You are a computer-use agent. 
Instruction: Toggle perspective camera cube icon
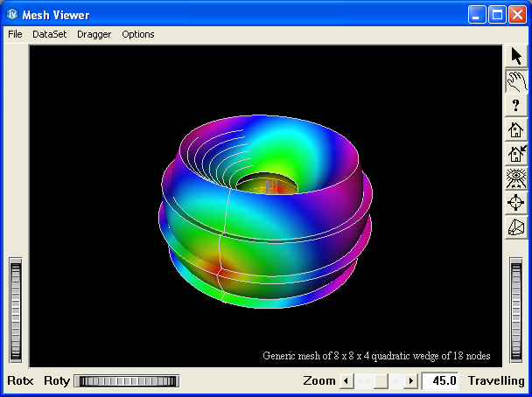tap(516, 227)
